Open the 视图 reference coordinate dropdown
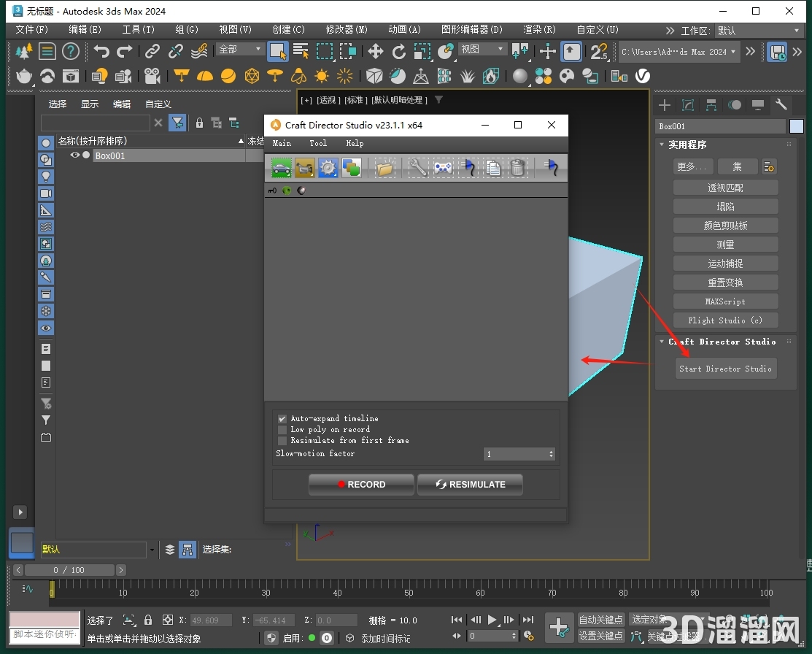Viewport: 812px width, 654px height. [x=482, y=49]
